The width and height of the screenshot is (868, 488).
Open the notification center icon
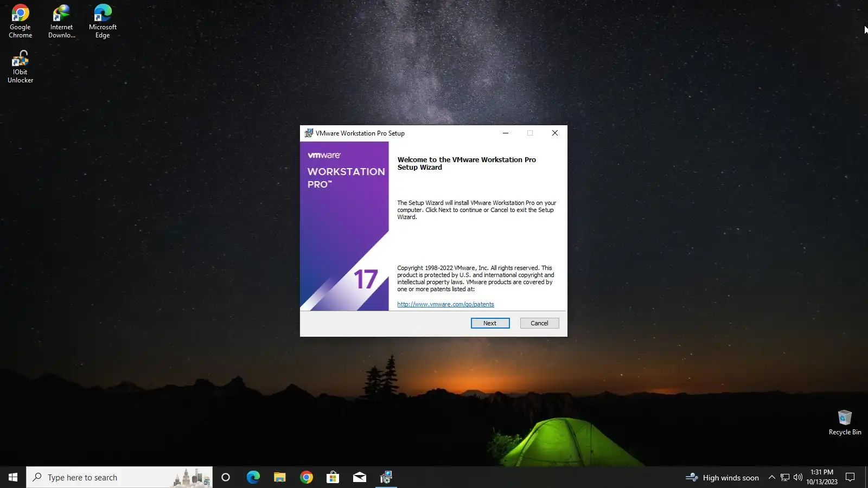coord(850,478)
